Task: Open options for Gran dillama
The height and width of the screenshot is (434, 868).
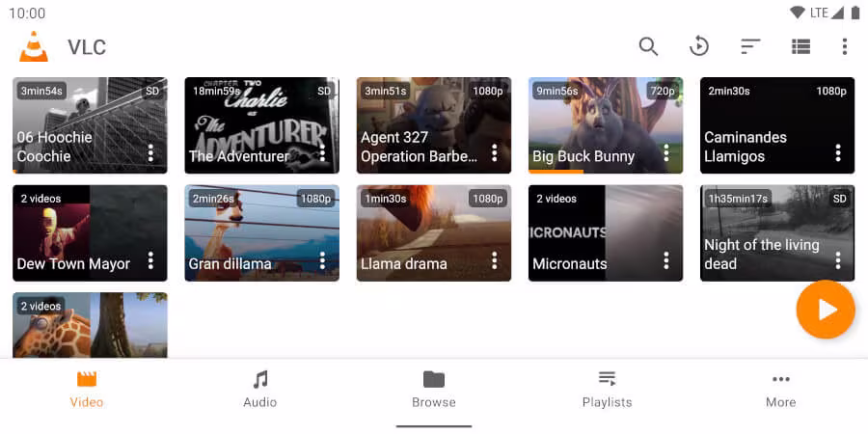Action: coord(323,260)
